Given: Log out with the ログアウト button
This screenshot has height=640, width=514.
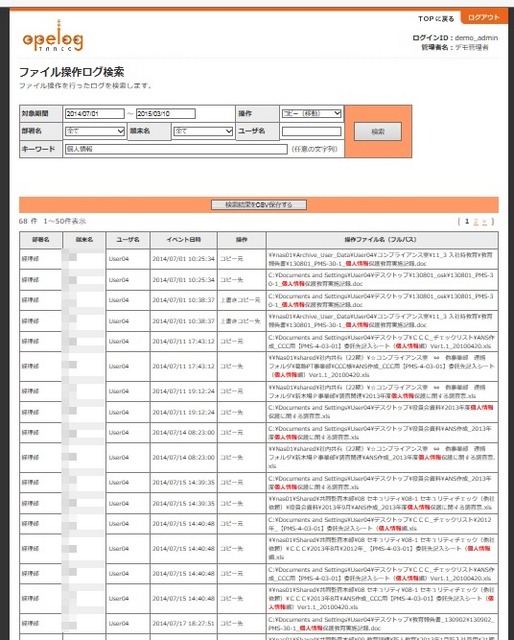Looking at the screenshot, I should 483,18.
